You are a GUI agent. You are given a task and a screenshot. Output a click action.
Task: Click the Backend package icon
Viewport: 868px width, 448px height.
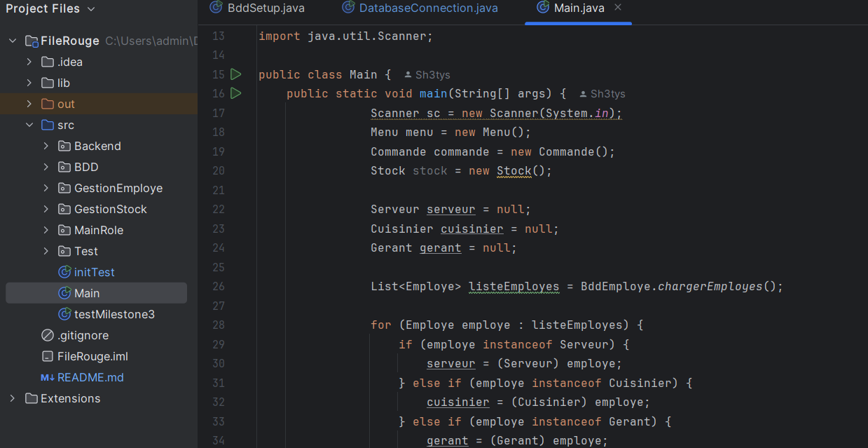click(64, 146)
